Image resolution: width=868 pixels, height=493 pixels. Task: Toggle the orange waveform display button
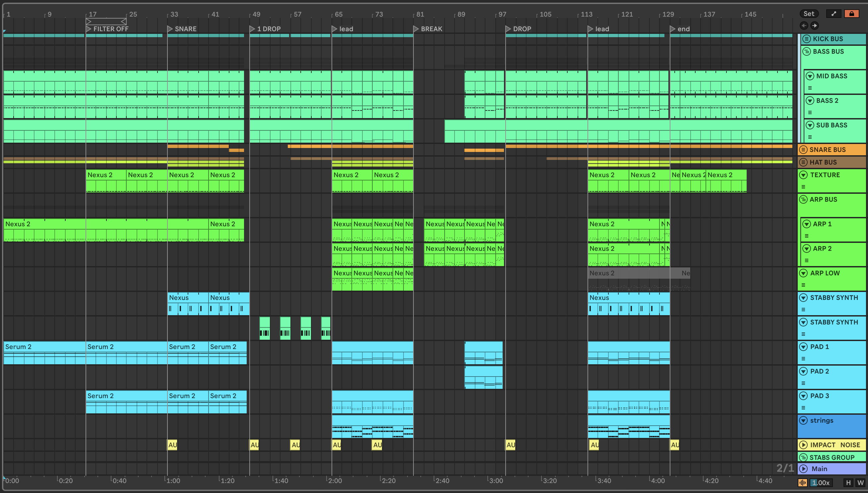pyautogui.click(x=802, y=482)
